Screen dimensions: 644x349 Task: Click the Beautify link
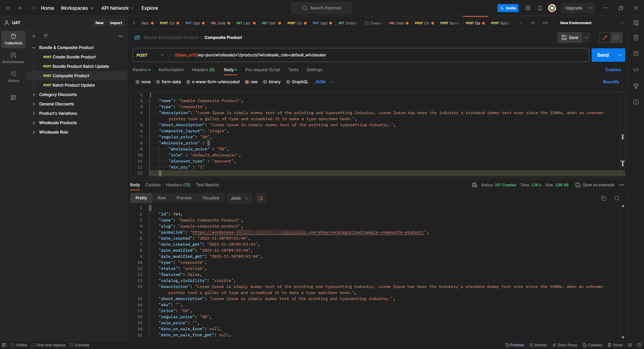611,82
